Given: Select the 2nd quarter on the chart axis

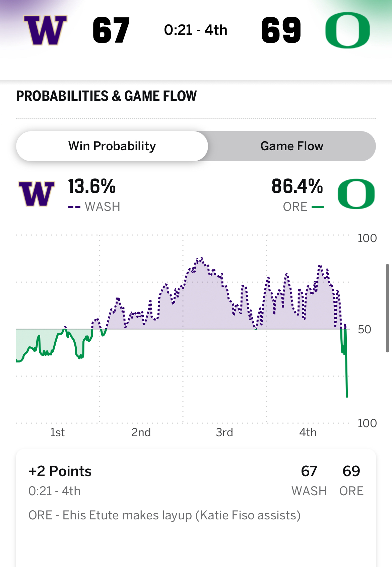Looking at the screenshot, I should (x=141, y=433).
